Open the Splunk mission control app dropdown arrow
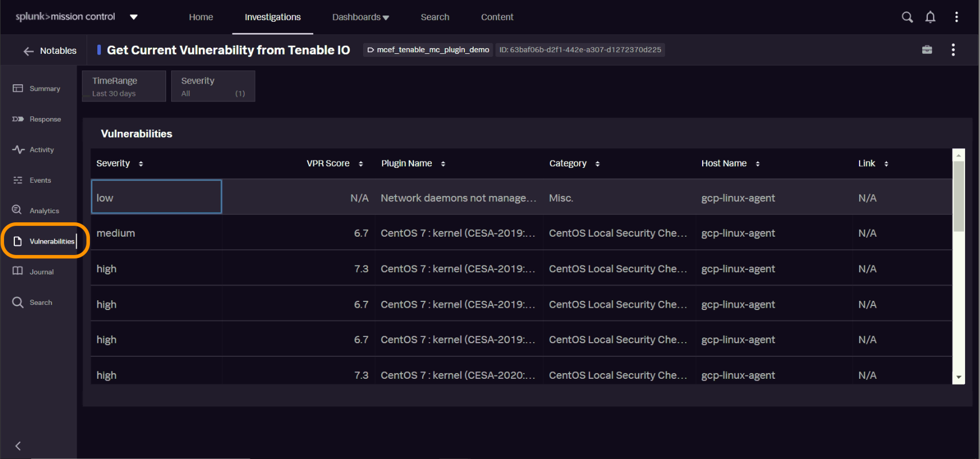 (x=133, y=17)
